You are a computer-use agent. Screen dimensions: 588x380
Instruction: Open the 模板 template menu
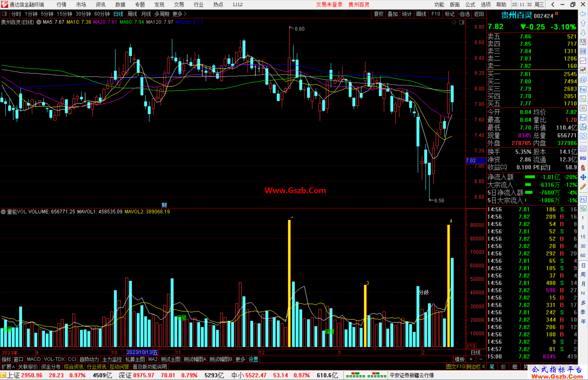pos(460,360)
